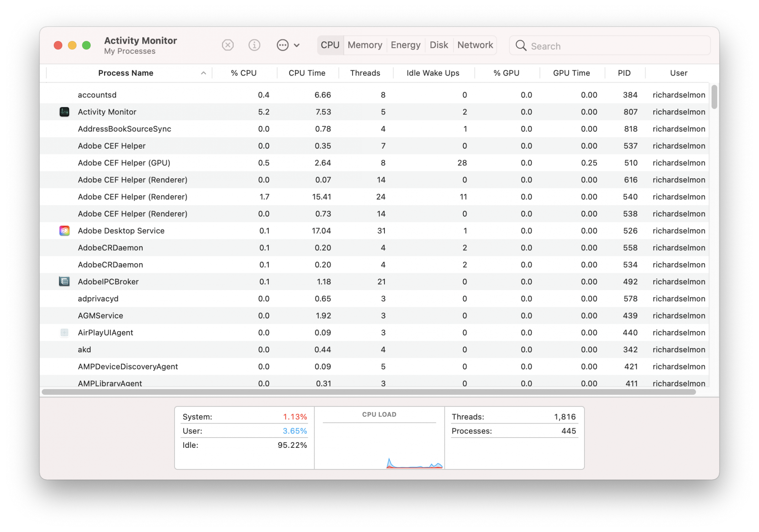This screenshot has width=759, height=532.
Task: Click the AirPlayUIAgent row icon
Action: pos(65,333)
